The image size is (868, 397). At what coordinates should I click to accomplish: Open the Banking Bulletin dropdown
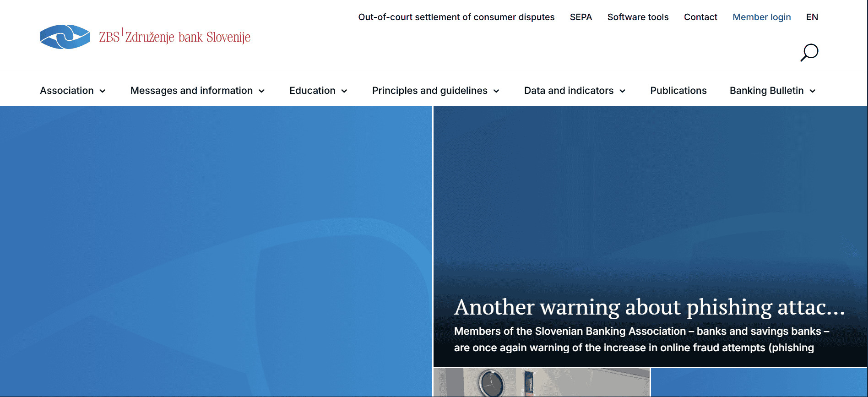point(772,91)
